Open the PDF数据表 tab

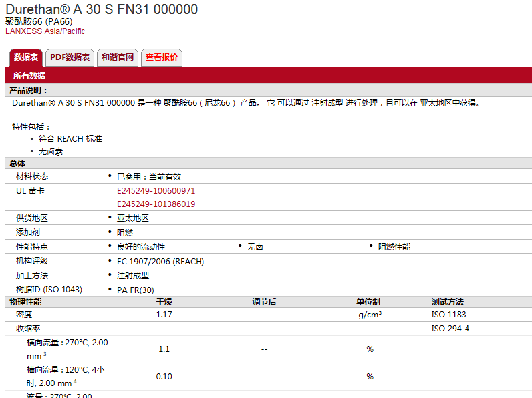click(x=70, y=57)
